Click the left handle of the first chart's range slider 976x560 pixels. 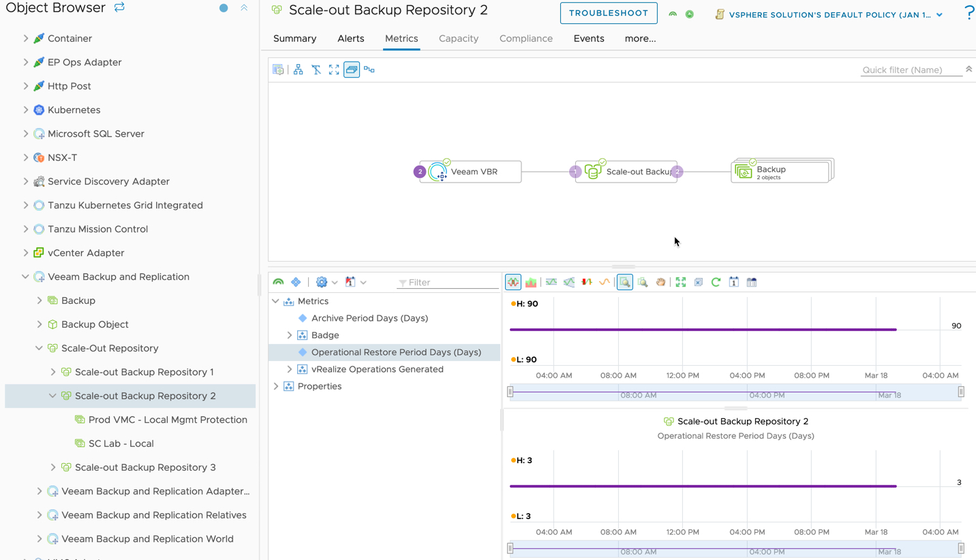(510, 392)
